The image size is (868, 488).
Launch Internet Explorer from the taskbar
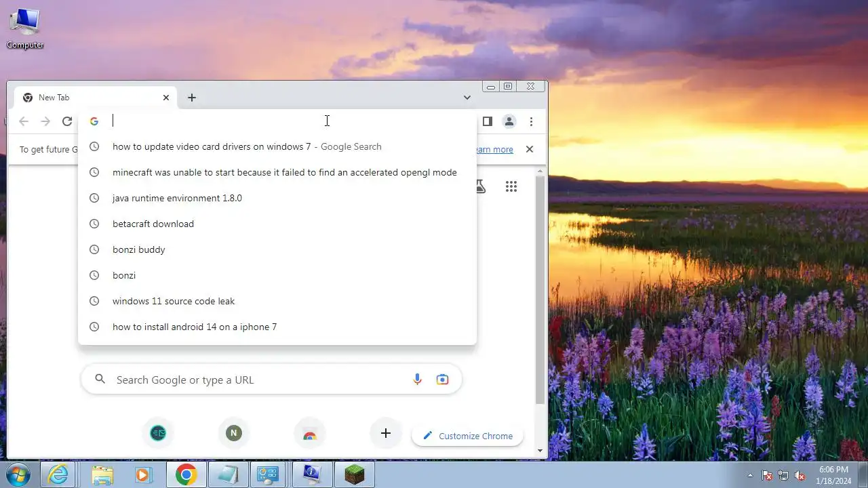[58, 474]
